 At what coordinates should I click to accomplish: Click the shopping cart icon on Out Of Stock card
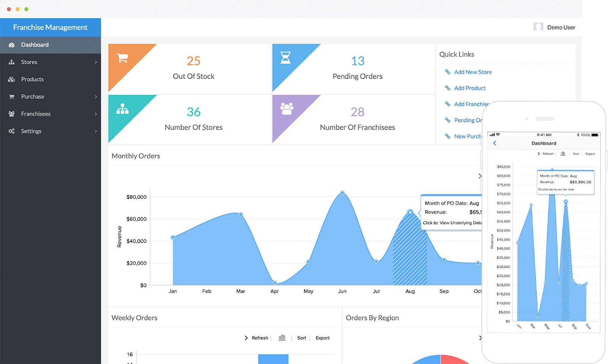click(122, 58)
